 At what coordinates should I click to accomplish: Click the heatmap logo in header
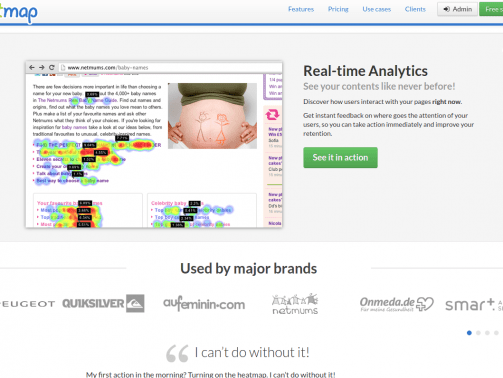point(19,13)
